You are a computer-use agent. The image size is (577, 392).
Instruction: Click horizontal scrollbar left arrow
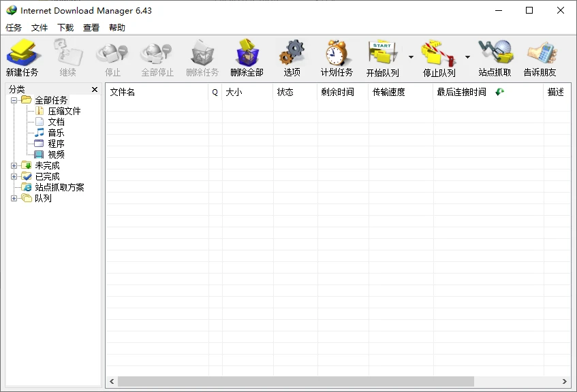pos(112,382)
